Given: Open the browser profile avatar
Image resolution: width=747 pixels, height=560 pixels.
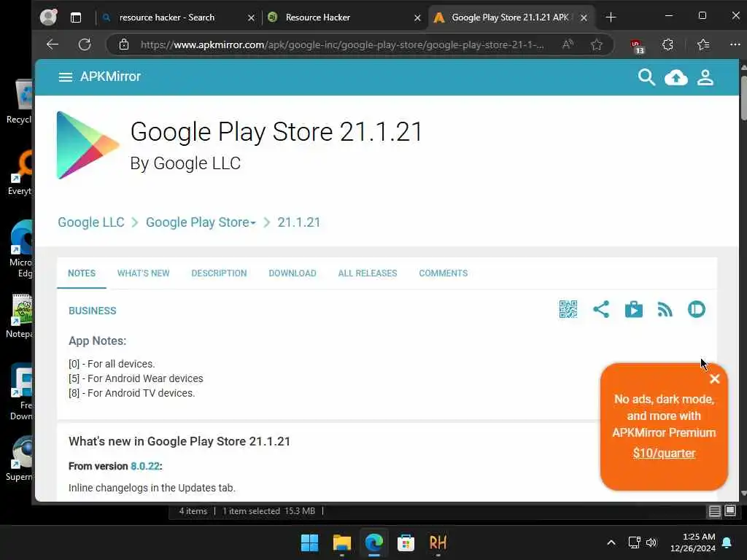Looking at the screenshot, I should click(x=48, y=17).
